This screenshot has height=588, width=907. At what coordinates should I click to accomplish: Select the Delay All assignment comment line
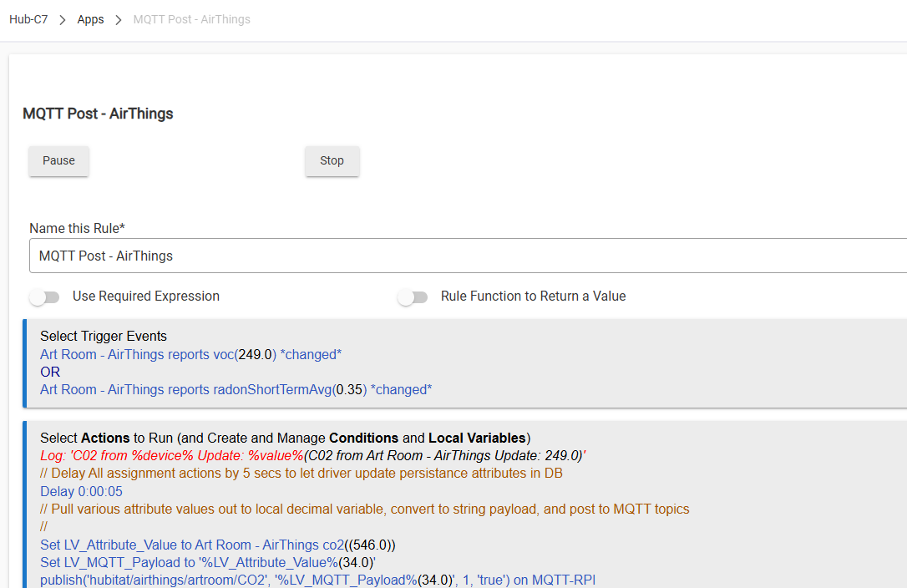301,474
